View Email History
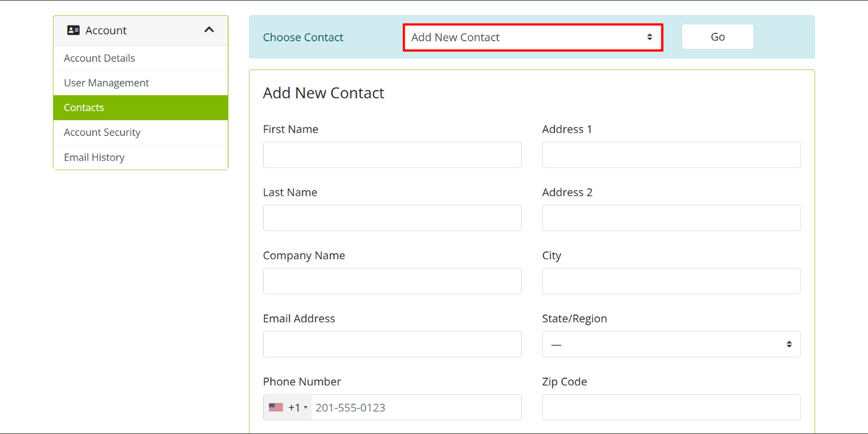 (94, 157)
